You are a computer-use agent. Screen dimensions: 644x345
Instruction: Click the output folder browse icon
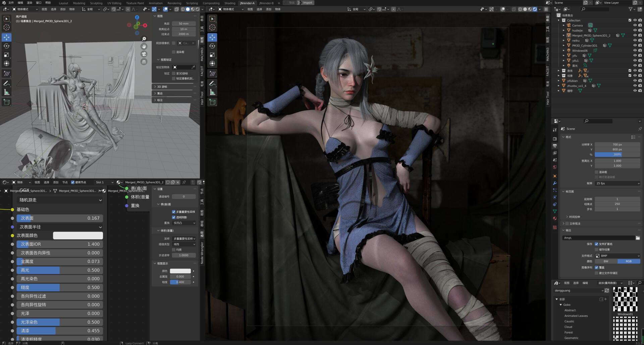click(x=638, y=238)
